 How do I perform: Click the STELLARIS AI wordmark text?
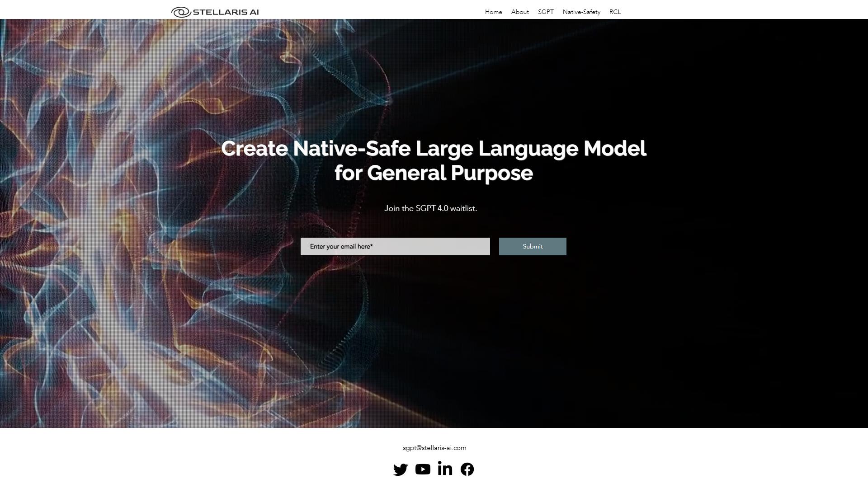(226, 12)
